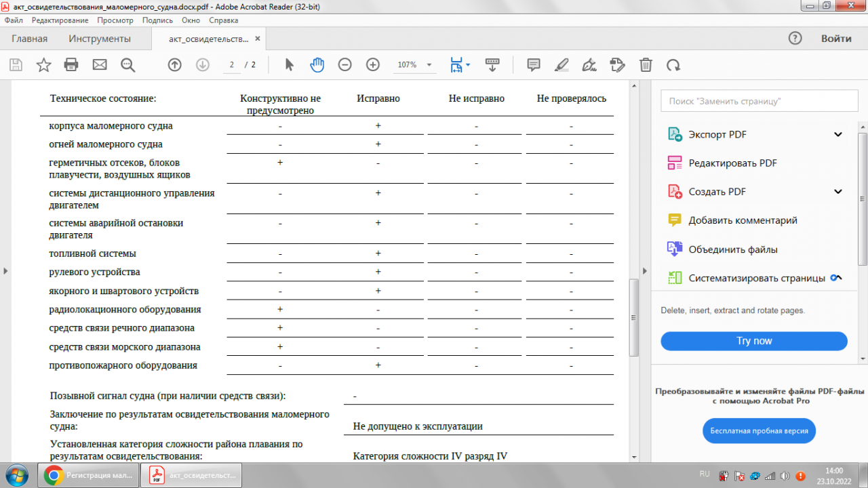Click the document vertical scrollbar thumb
Viewport: 868px width, 488px height.
point(634,317)
